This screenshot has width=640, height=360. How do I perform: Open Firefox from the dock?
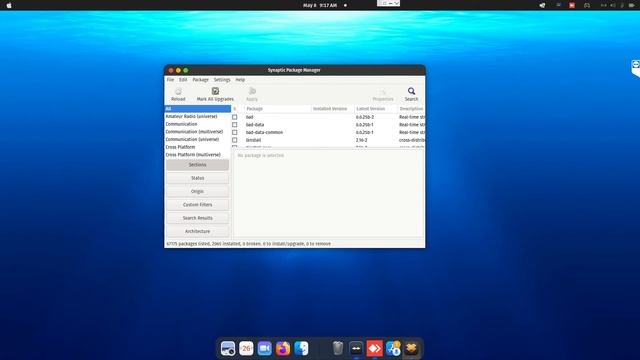(x=283, y=348)
